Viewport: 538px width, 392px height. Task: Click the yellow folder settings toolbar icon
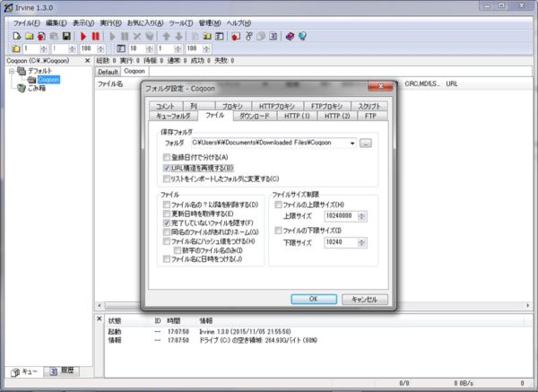207,36
